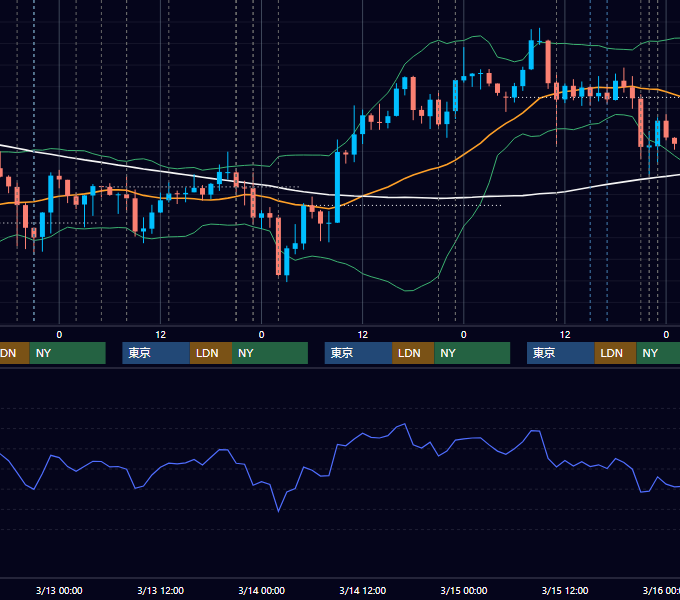Click hour label 12 above 3/15 12:00

565,335
